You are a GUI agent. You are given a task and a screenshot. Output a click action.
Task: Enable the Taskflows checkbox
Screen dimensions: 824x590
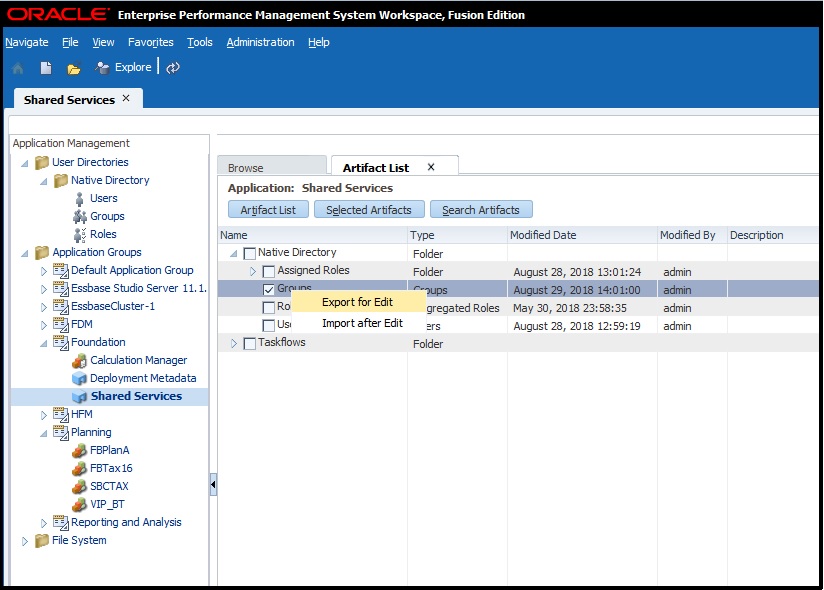[250, 344]
